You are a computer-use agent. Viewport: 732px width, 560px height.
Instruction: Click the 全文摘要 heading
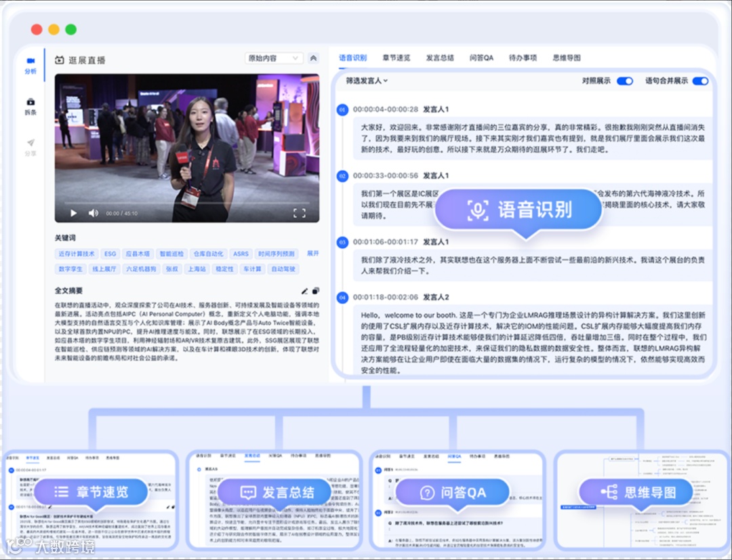pos(68,291)
